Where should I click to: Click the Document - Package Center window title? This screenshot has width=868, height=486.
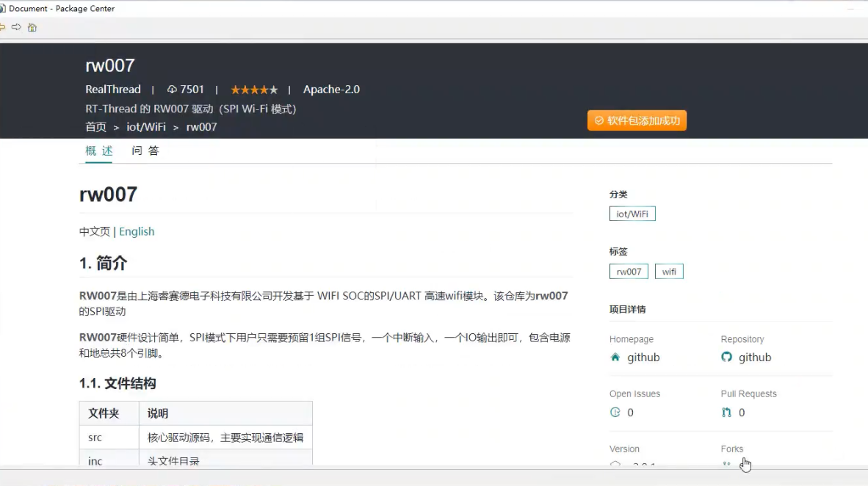(x=62, y=8)
